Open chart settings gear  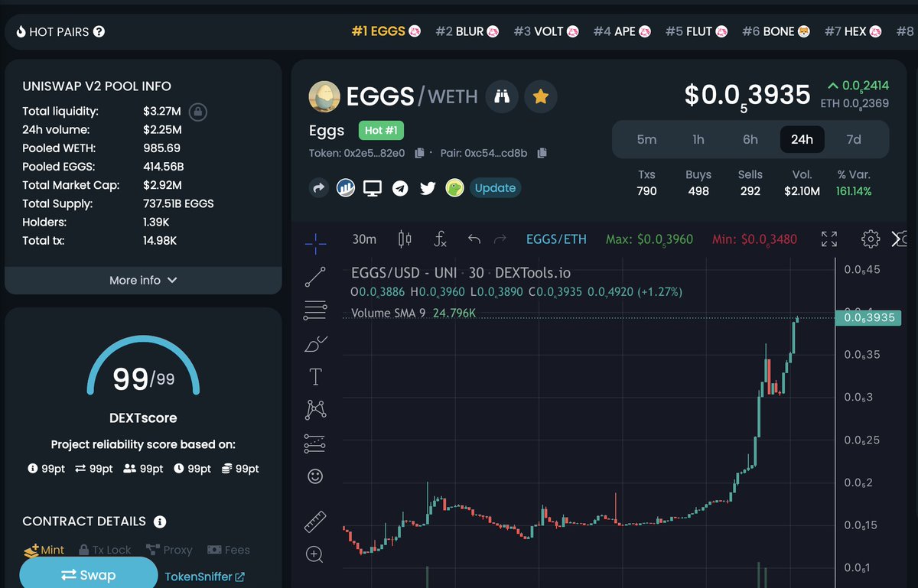coord(871,239)
